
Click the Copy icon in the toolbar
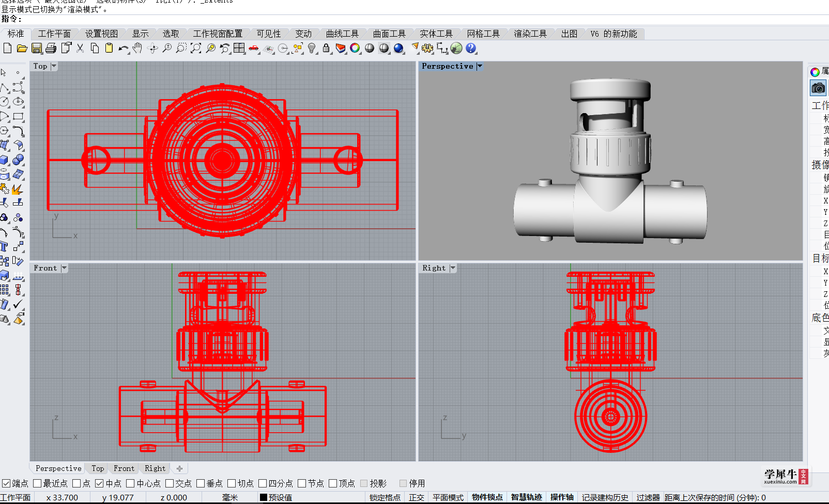click(x=95, y=48)
